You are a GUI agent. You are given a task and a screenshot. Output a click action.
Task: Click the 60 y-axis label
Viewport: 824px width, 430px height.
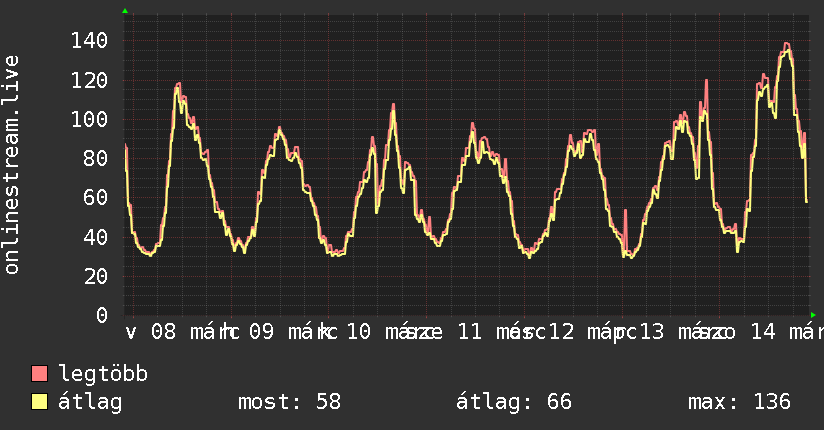(x=96, y=198)
